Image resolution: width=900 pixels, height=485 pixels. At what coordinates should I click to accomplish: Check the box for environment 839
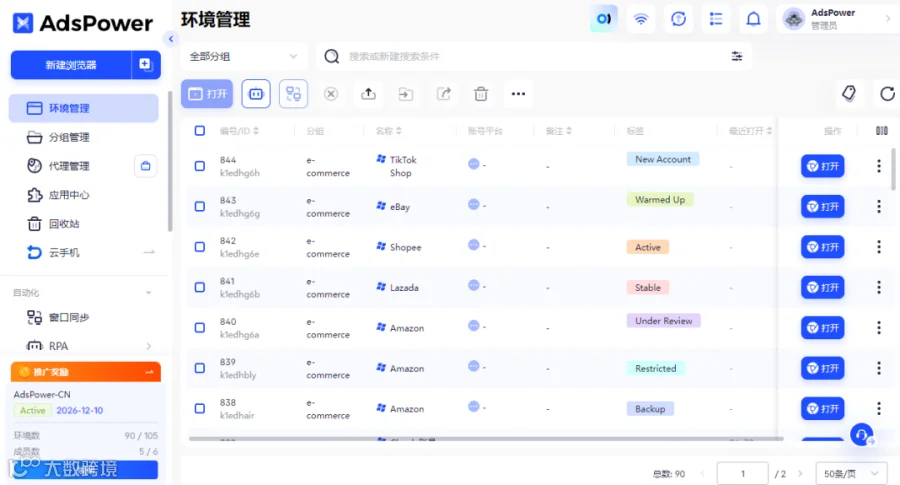pos(200,368)
